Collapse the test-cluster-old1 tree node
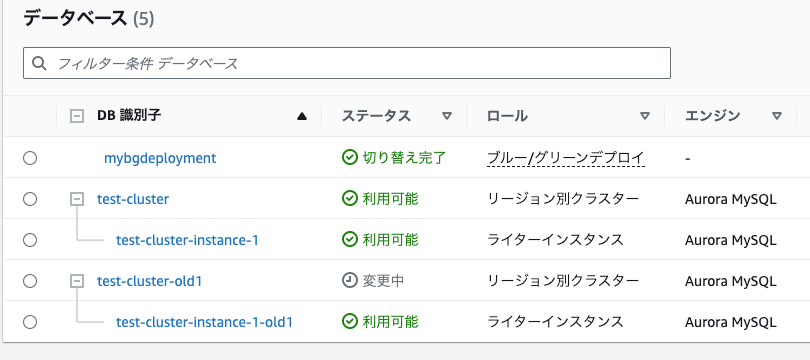The height and width of the screenshot is (360, 810). click(77, 281)
